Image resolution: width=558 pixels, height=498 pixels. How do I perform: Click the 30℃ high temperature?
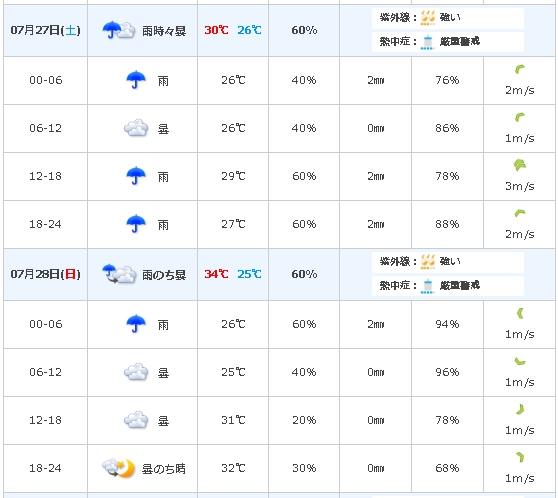pyautogui.click(x=216, y=30)
